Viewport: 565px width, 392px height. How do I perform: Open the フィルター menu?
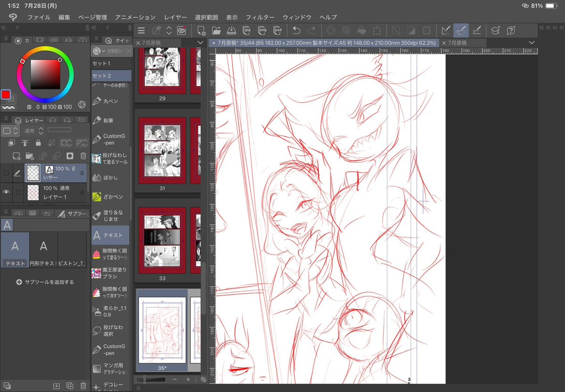tap(260, 17)
